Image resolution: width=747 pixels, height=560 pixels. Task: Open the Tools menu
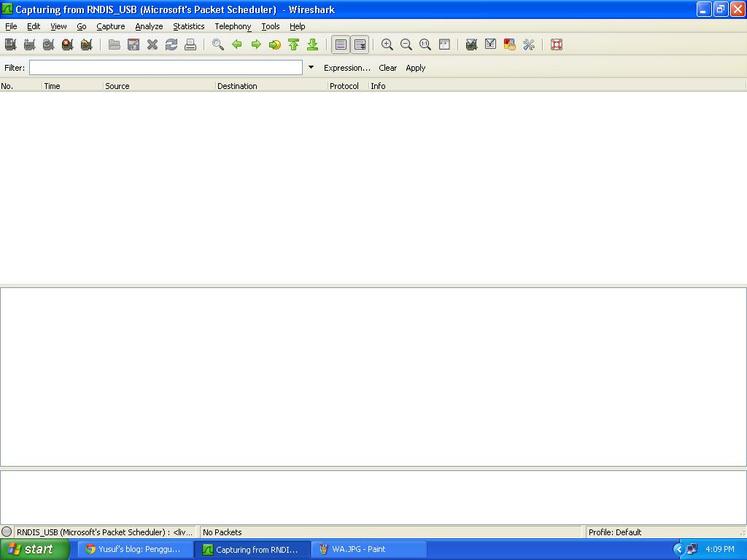point(271,27)
